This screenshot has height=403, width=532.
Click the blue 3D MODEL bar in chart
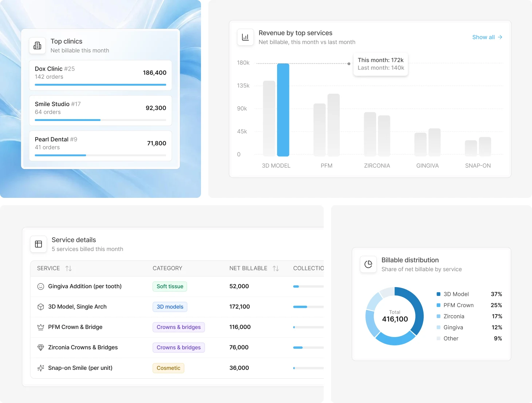(x=283, y=110)
